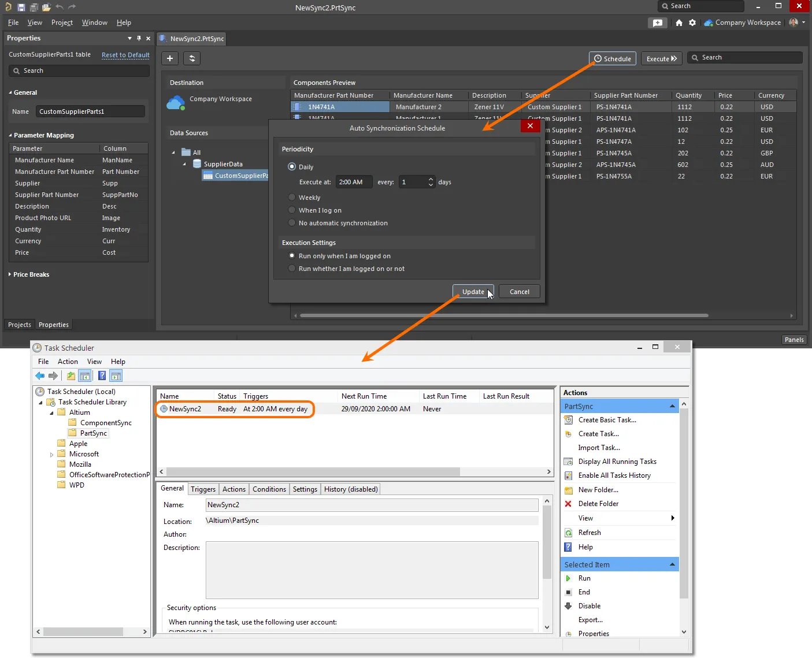812x658 pixels.
Task: Click the Execute at time field
Action: (x=354, y=182)
